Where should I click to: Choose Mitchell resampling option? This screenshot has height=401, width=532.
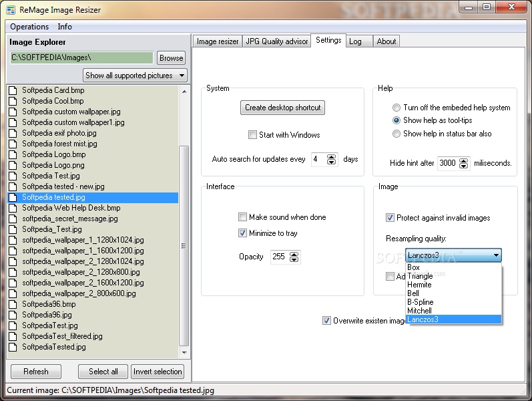454,311
